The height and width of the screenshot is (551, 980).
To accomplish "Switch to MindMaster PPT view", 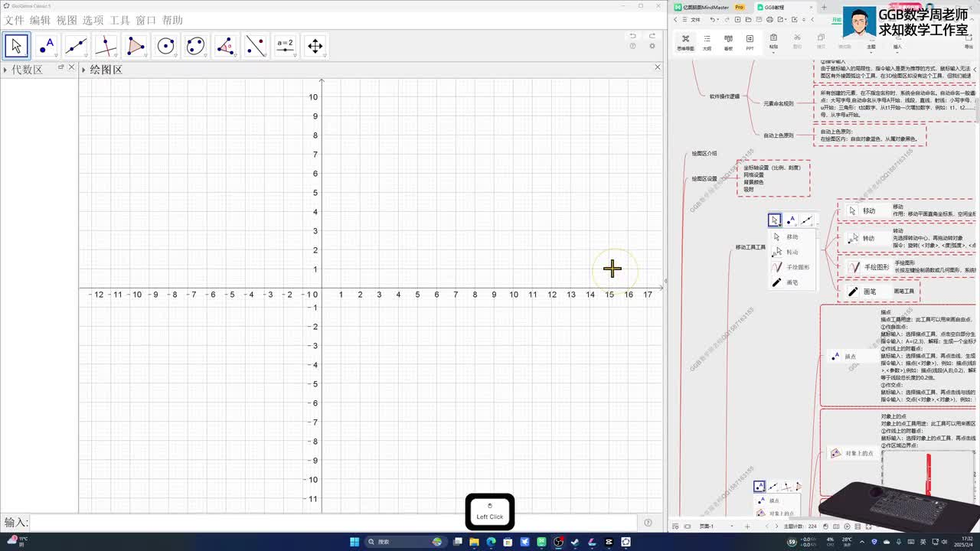I will pyautogui.click(x=750, y=42).
